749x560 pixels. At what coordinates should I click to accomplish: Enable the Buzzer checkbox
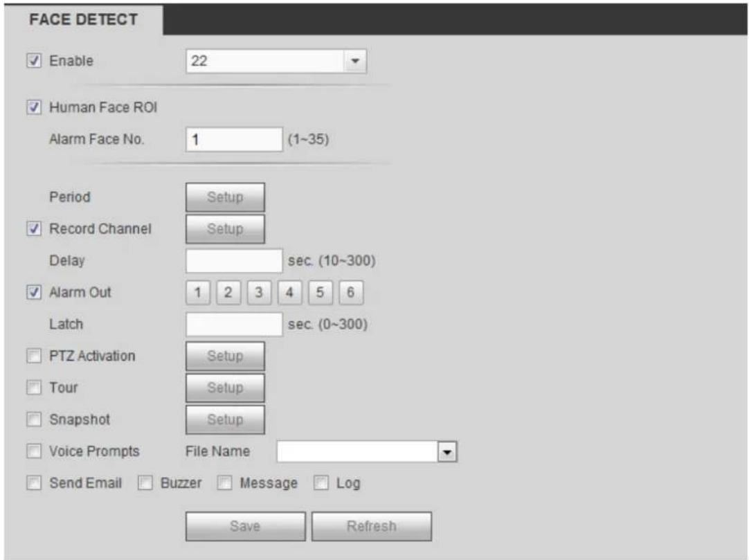(145, 482)
